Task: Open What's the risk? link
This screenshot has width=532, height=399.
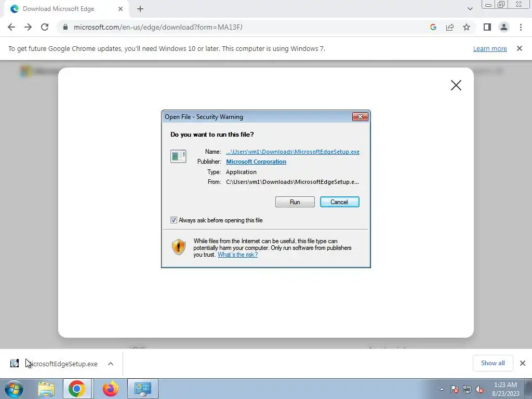Action: 237,255
